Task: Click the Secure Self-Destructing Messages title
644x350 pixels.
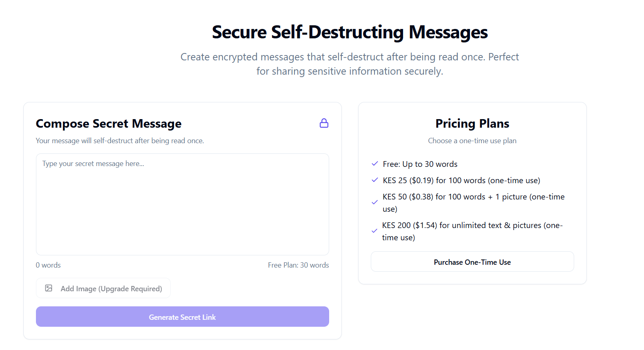Action: click(x=350, y=32)
